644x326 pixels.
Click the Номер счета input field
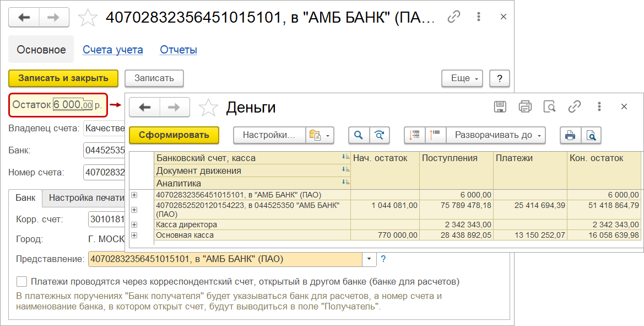pyautogui.click(x=104, y=172)
